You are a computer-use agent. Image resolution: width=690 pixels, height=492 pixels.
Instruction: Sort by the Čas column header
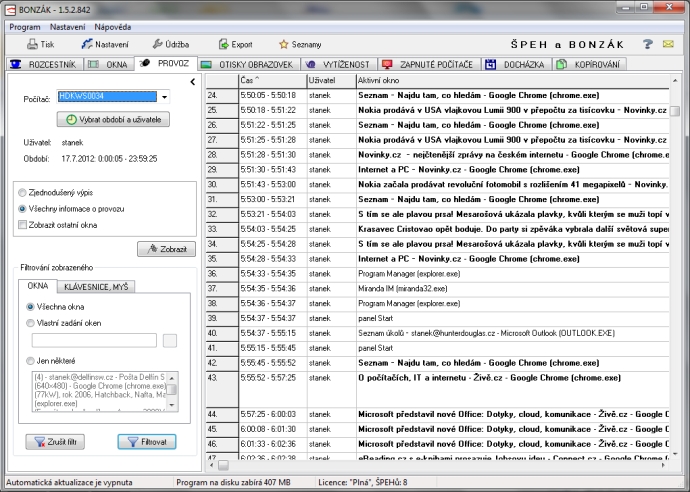pyautogui.click(x=272, y=81)
